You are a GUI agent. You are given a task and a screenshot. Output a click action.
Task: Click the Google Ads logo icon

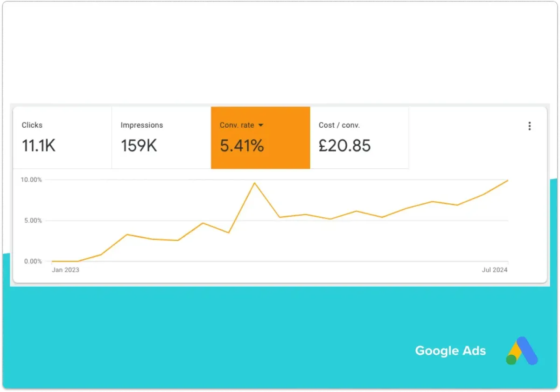(x=522, y=351)
